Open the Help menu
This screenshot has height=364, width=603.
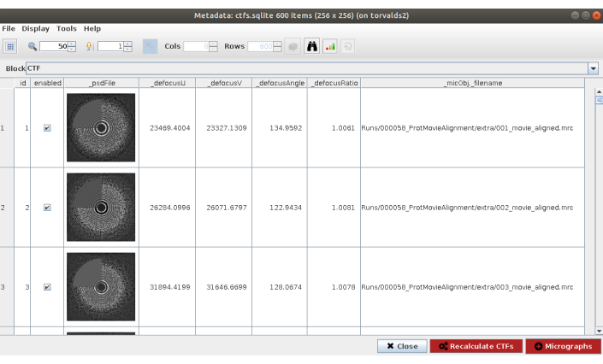coord(92,28)
